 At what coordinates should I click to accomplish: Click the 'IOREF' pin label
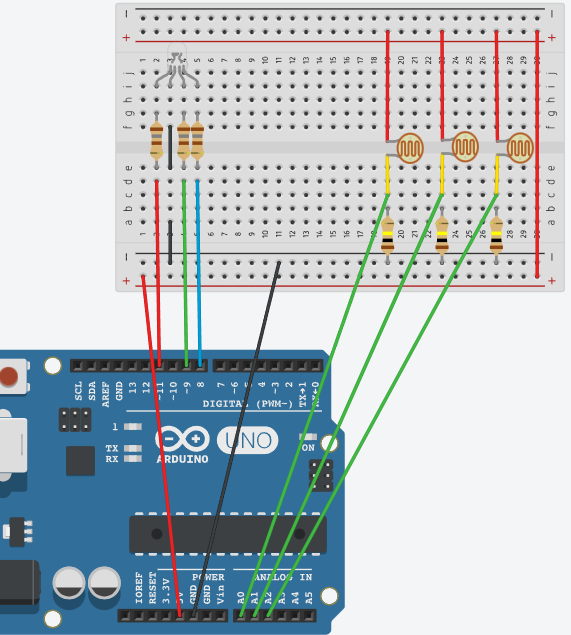tap(139, 588)
